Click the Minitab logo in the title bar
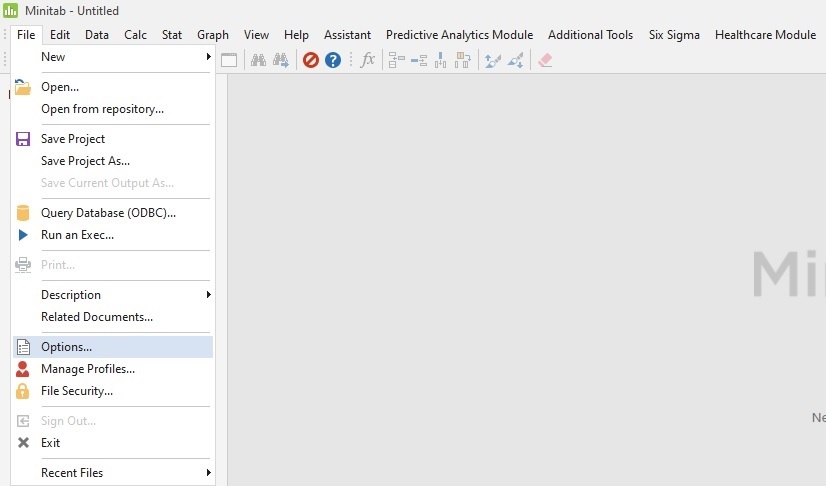Image resolution: width=826 pixels, height=486 pixels. (x=11, y=11)
